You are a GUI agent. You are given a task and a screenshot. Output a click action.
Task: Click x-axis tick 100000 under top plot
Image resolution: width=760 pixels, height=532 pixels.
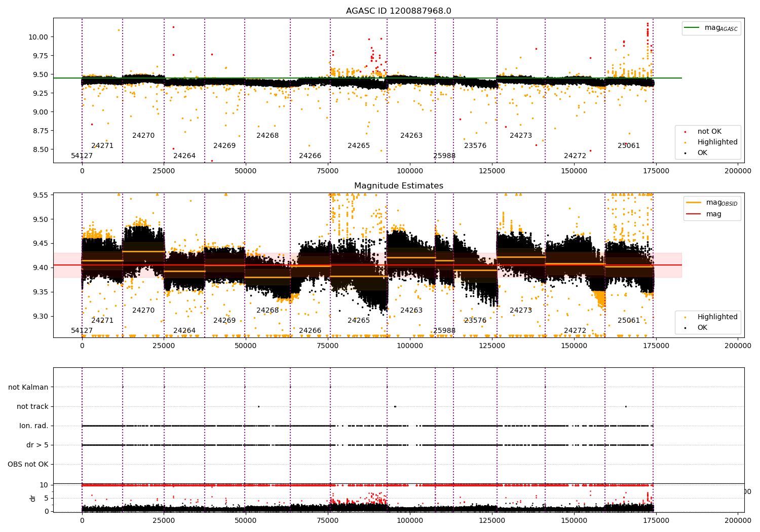410,171
